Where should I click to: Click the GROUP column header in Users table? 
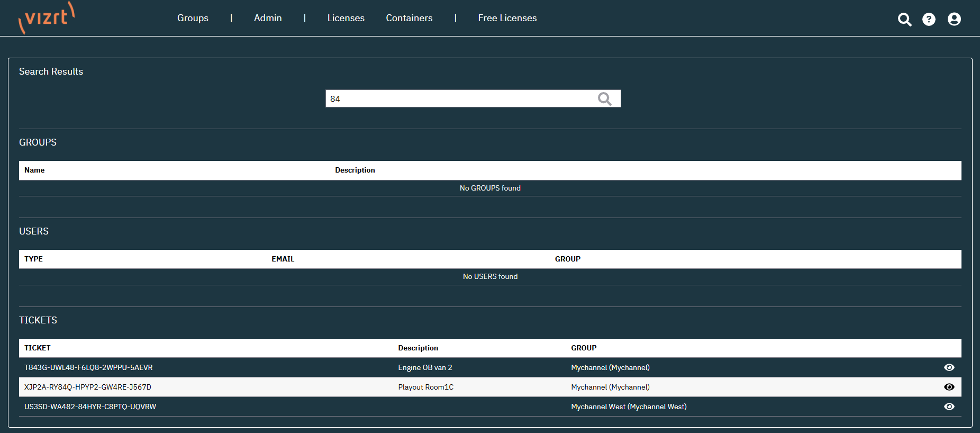568,259
